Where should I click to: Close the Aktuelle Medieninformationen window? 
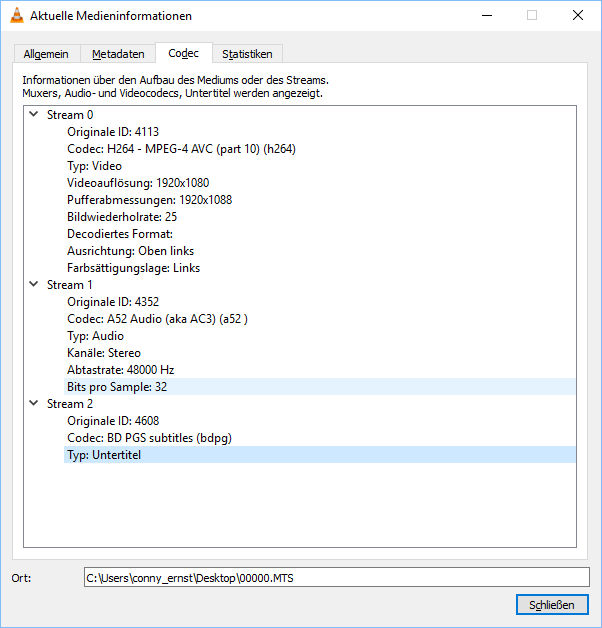578,15
